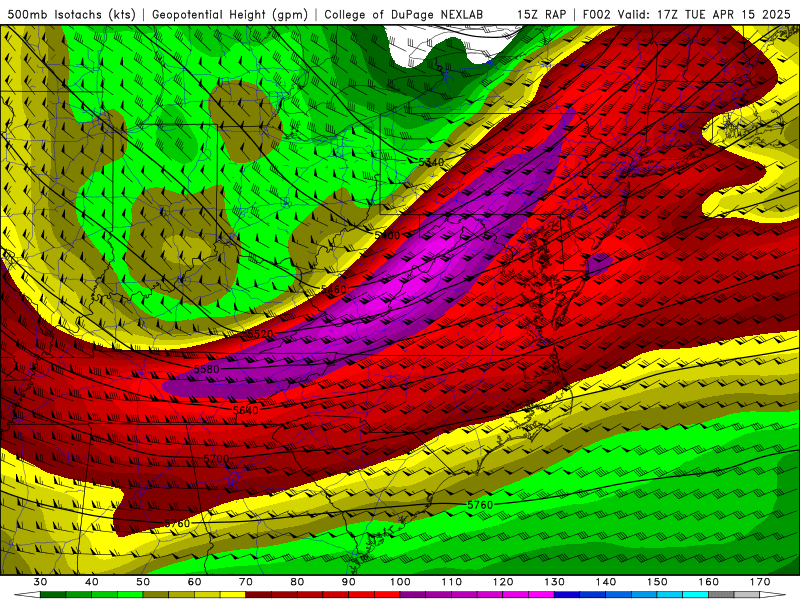Image resolution: width=800 pixels, height=600 pixels.
Task: Click the 80 value on the color scale
Action: click(297, 582)
